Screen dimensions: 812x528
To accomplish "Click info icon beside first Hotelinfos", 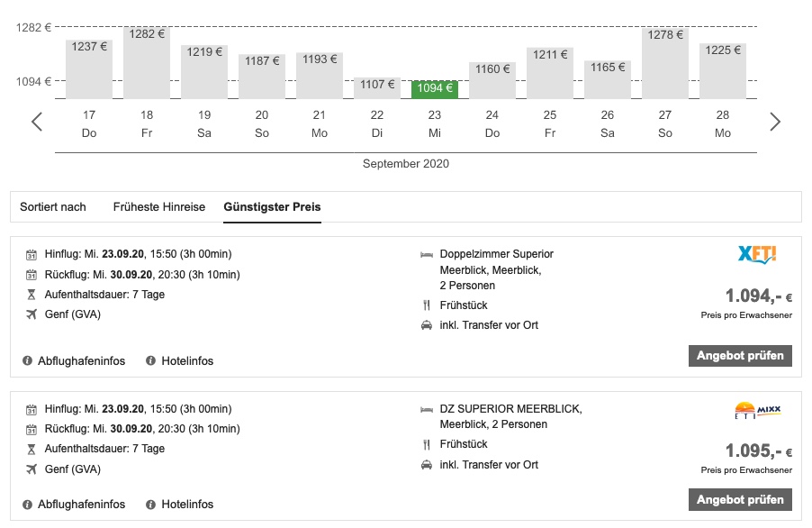I will pyautogui.click(x=151, y=361).
